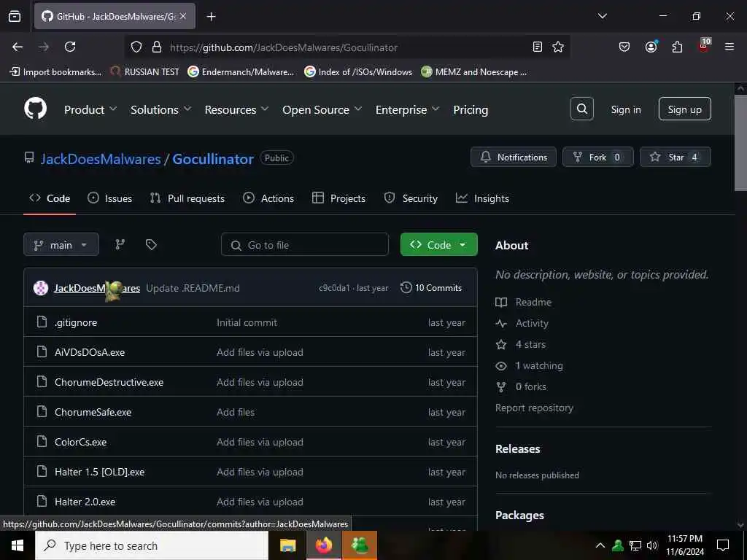The image size is (747, 560).
Task: Open the Pocket save icon in toolbar
Action: point(624,47)
